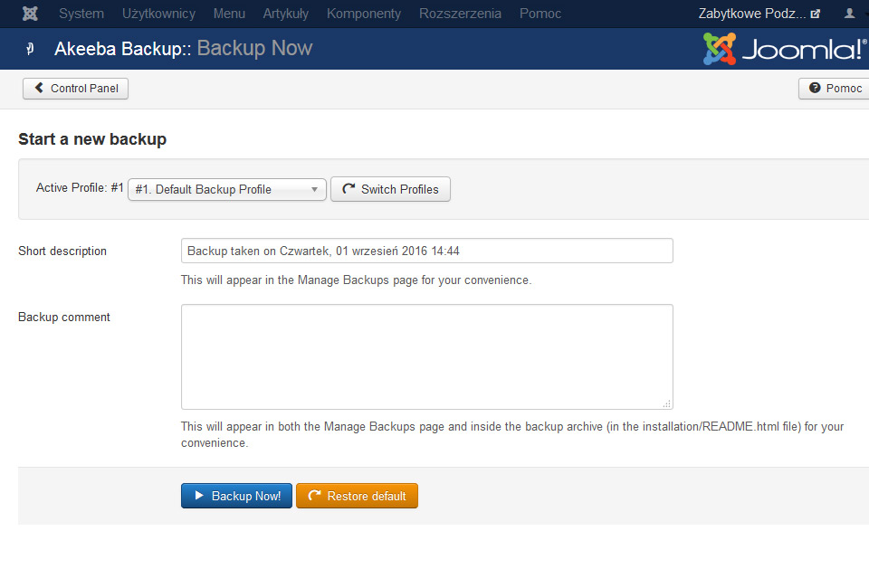
Task: Click the question mark help icon
Action: 814,88
